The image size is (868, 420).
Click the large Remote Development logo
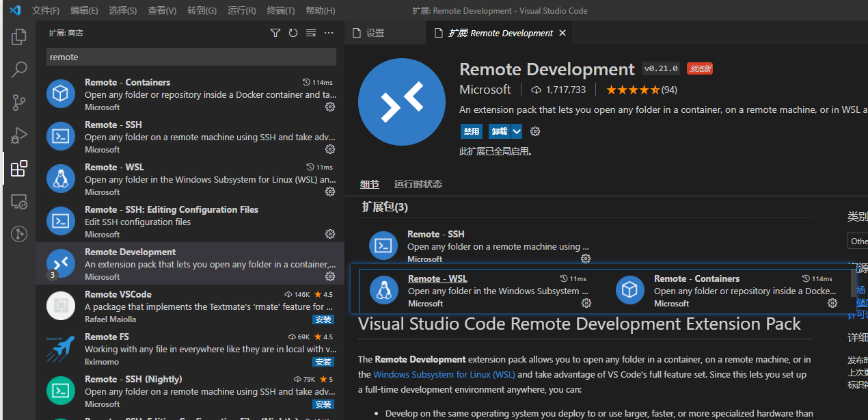pyautogui.click(x=401, y=102)
